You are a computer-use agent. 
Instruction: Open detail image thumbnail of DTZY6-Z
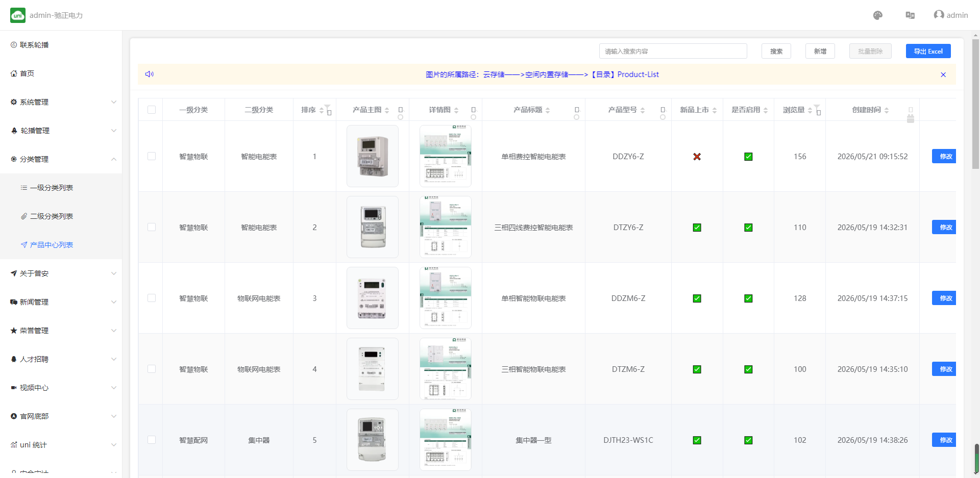pyautogui.click(x=446, y=227)
